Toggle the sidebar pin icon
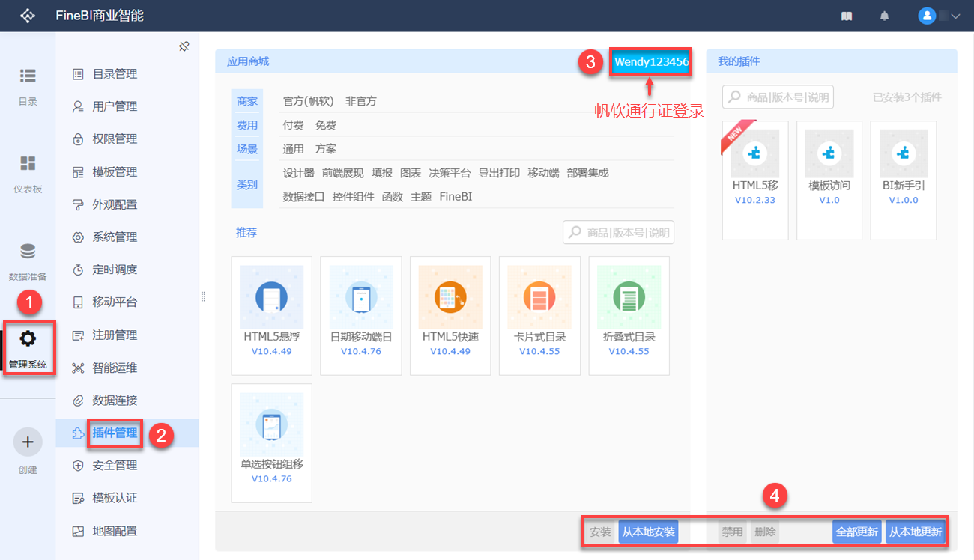Screen dimensions: 974x560 [x=184, y=46]
